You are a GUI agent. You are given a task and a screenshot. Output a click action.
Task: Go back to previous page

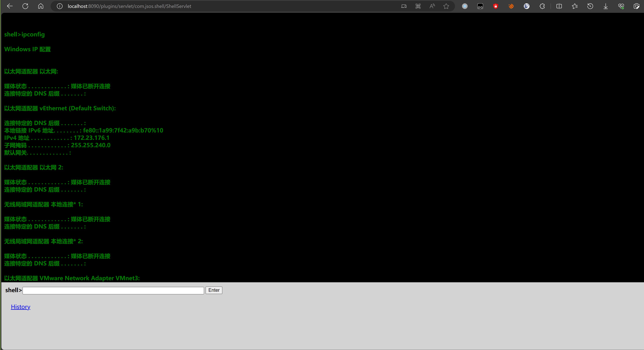pyautogui.click(x=10, y=6)
